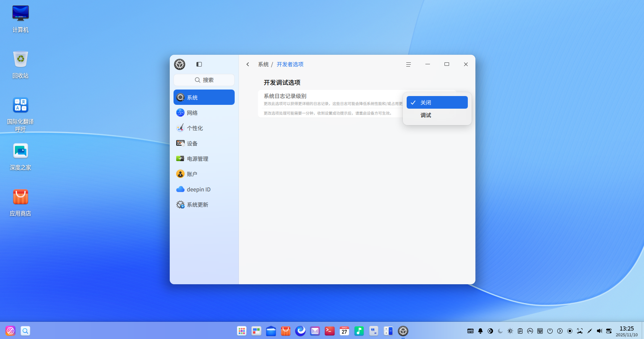Choose 关闭 in log level dropdown

click(x=437, y=103)
